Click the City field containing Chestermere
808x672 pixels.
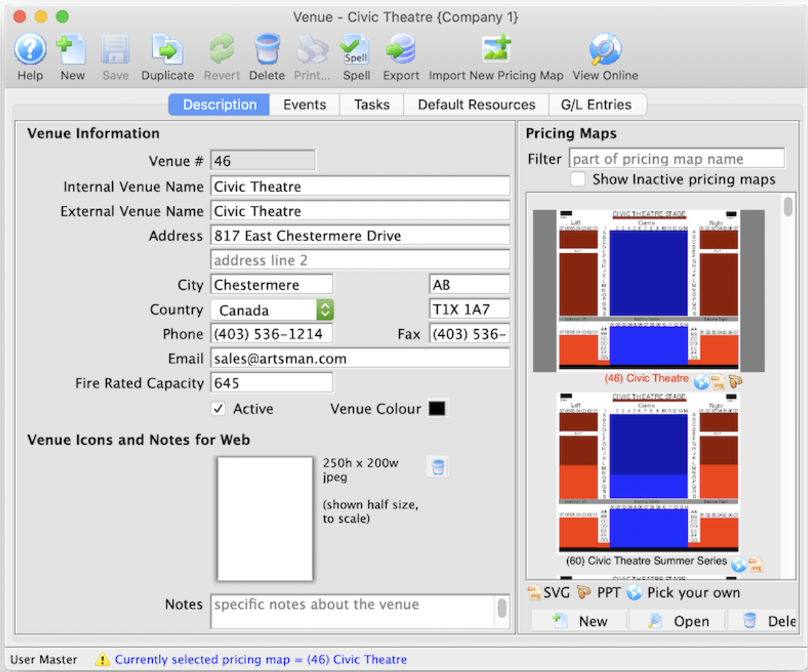(272, 284)
